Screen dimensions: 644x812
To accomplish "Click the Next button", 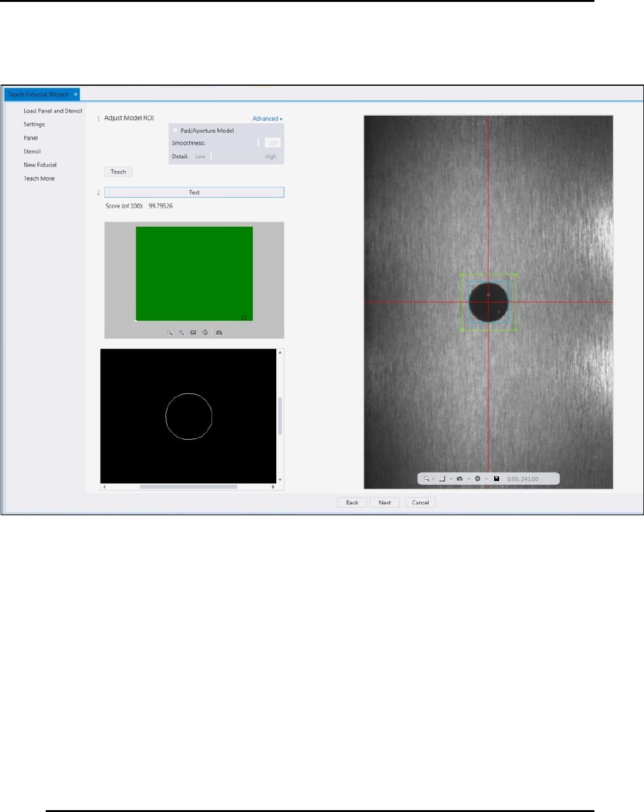I will 385,503.
